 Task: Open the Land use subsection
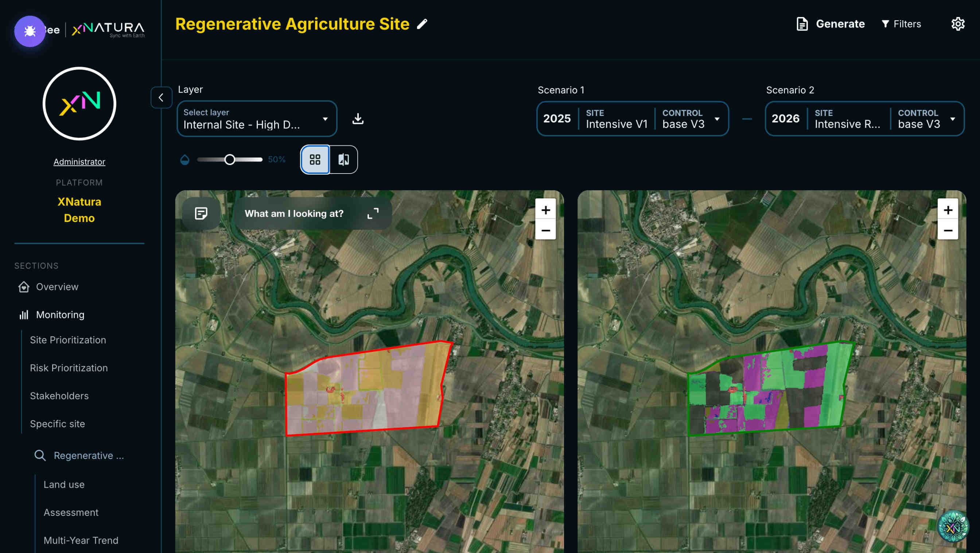pos(64,484)
